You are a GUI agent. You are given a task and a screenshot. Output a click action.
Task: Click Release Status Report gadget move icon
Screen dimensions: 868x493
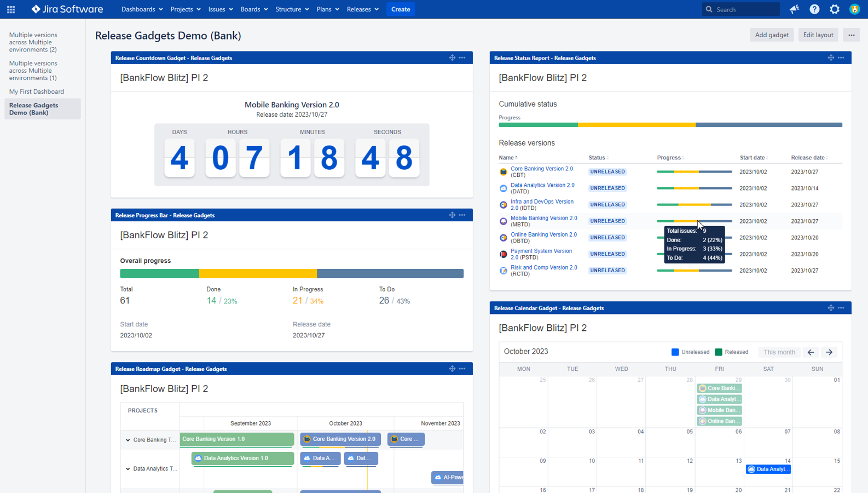[x=831, y=58]
